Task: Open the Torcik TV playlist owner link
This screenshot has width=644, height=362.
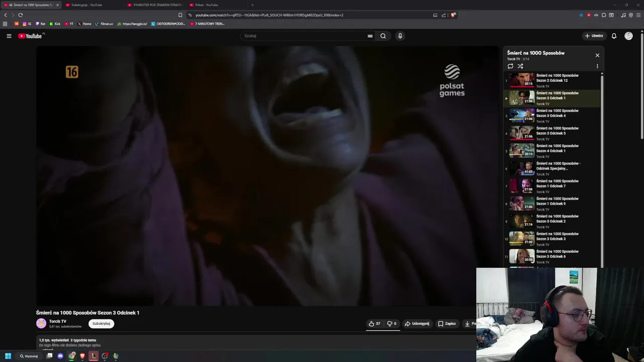Action: (513, 59)
